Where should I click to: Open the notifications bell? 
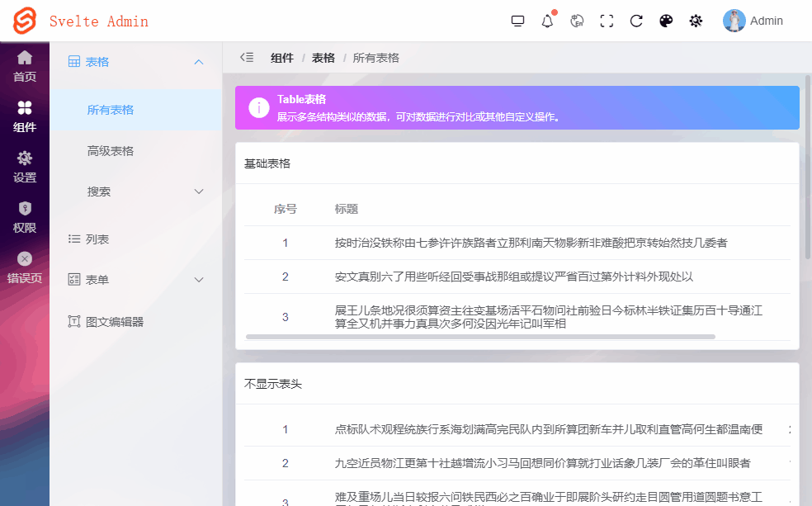[546, 20]
